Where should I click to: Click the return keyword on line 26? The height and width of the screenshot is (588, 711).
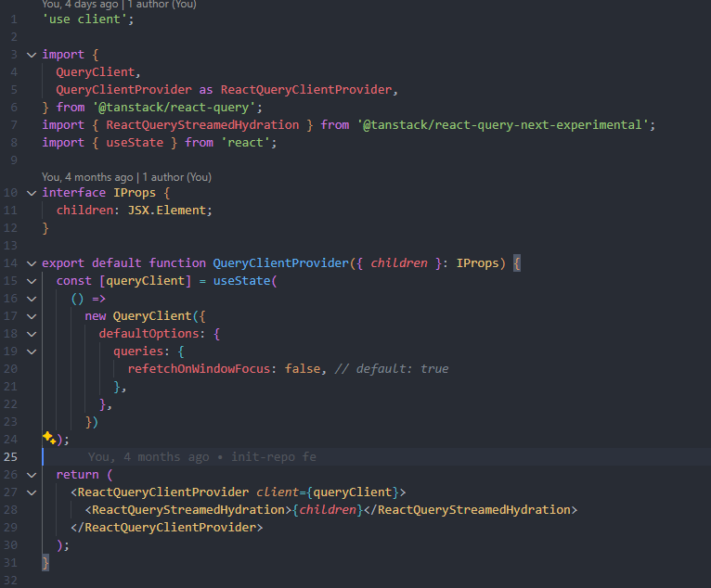(77, 475)
